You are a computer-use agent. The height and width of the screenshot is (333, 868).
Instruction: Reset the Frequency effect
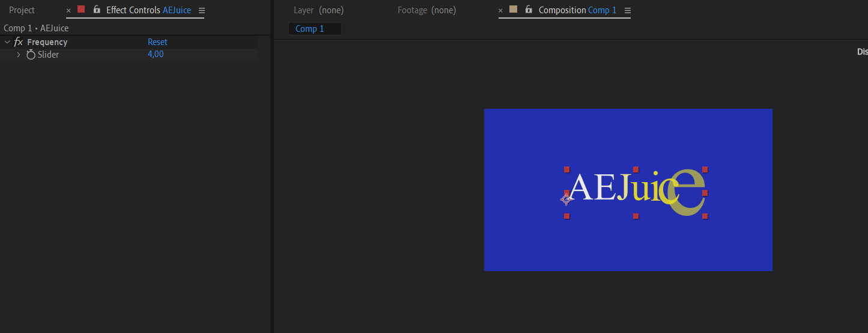pos(157,42)
